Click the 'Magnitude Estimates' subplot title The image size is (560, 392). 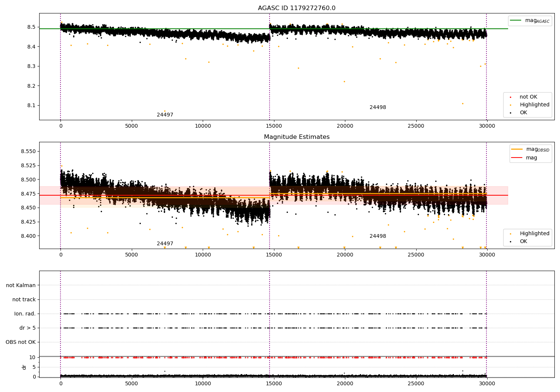(296, 137)
